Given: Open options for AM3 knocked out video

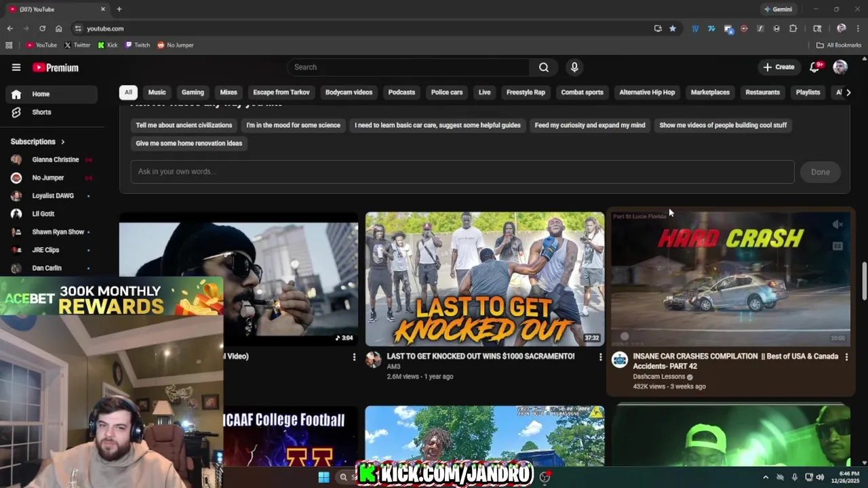Looking at the screenshot, I should click(600, 357).
